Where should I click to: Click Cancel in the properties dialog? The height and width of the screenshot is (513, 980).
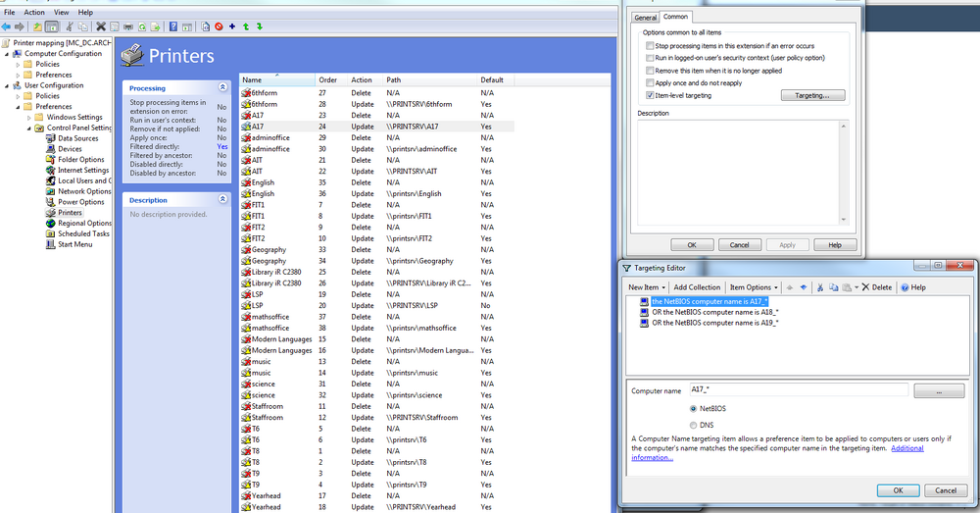pos(739,244)
